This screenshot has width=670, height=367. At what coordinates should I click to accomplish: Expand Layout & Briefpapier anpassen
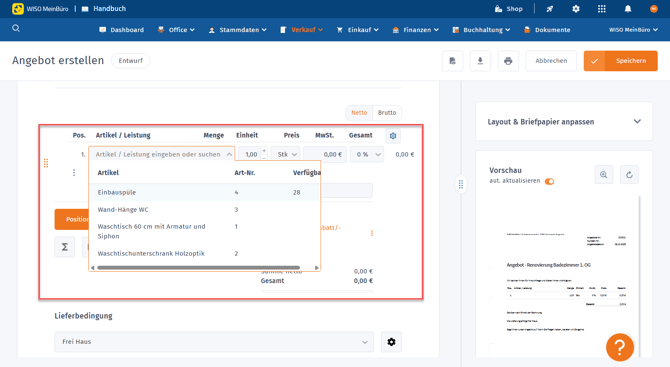click(564, 122)
